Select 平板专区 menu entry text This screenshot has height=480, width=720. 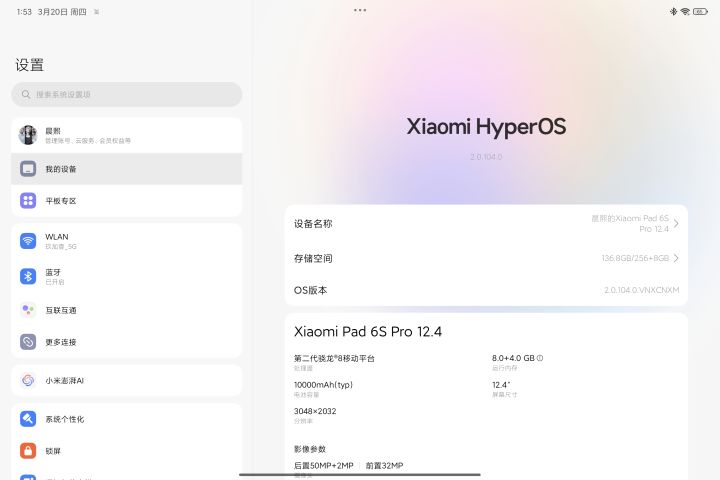point(61,201)
